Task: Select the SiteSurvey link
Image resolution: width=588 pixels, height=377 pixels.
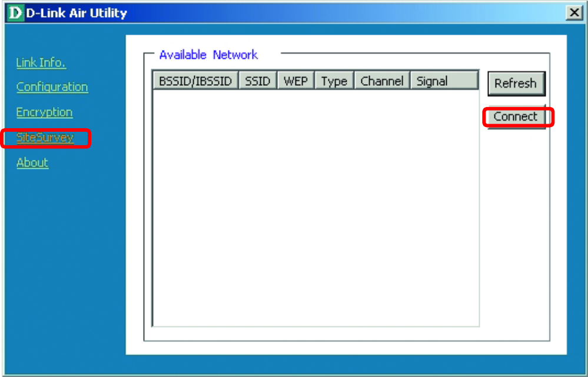Action: pyautogui.click(x=45, y=138)
